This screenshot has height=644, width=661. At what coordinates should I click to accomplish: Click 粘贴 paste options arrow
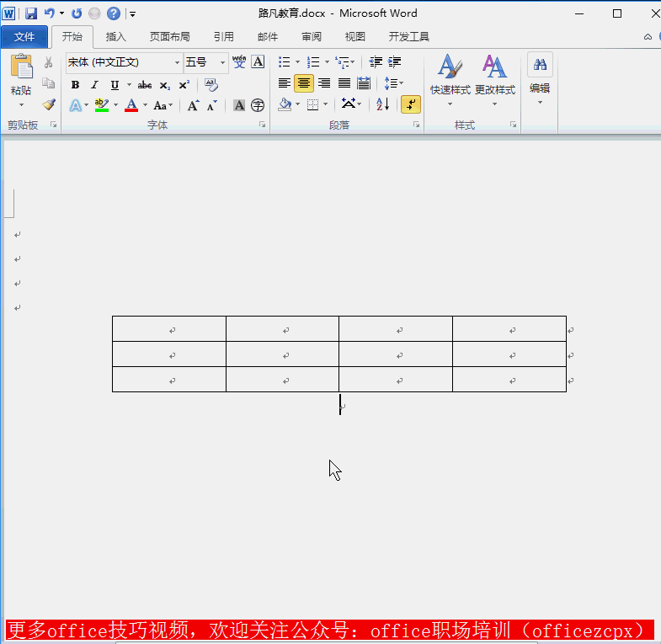[x=22, y=105]
